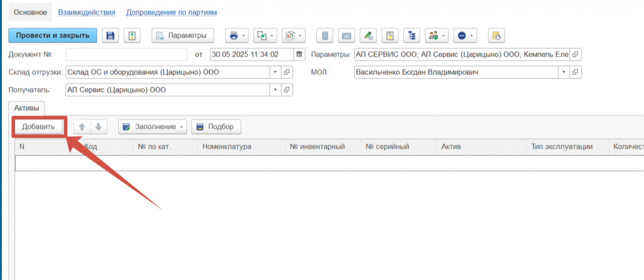Click the pencil with clock toolbar icon

tap(369, 35)
